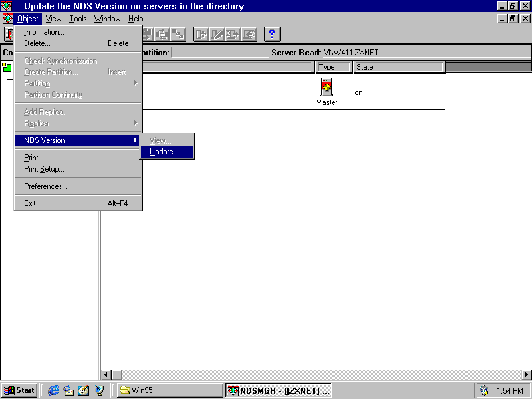The width and height of the screenshot is (532, 399).
Task: Open document control icon beside Object menu
Action: (7, 19)
